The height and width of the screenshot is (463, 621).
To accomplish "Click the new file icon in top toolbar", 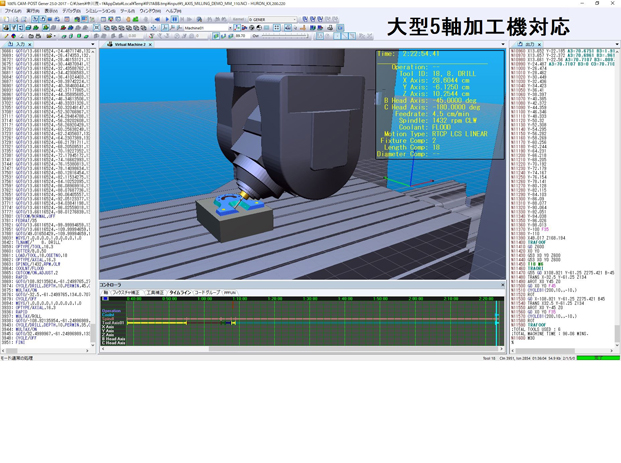I will pos(6,19).
